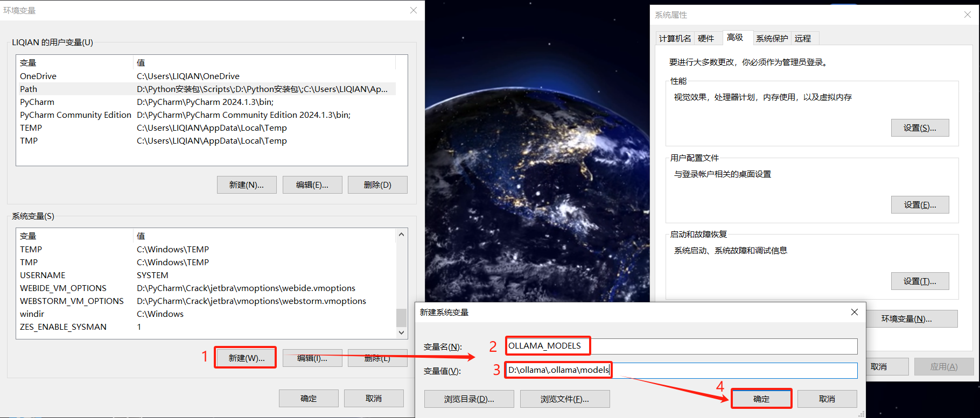
Task: Switch to the 计算机名 tab
Action: (x=675, y=38)
